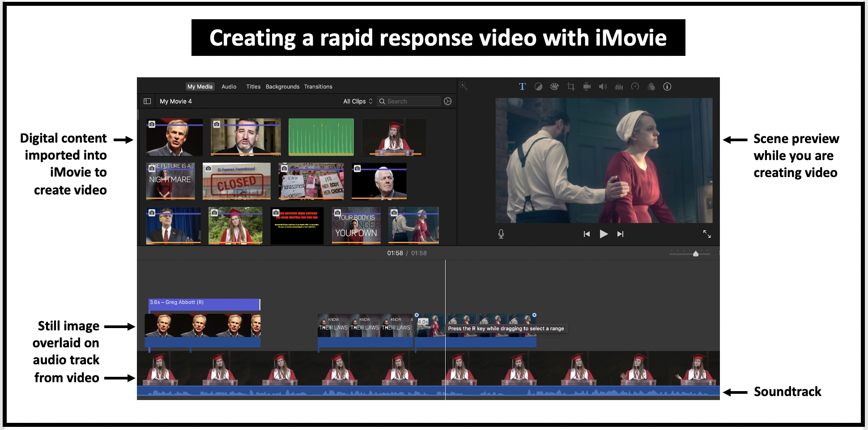Open clip filter and audio effects tool
868x430 pixels.
[x=651, y=87]
